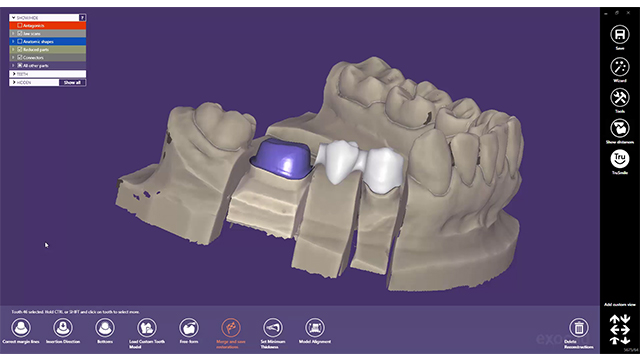This screenshot has height=360, width=640.
Task: Open the Correct margin lines tool
Action: [x=21, y=328]
